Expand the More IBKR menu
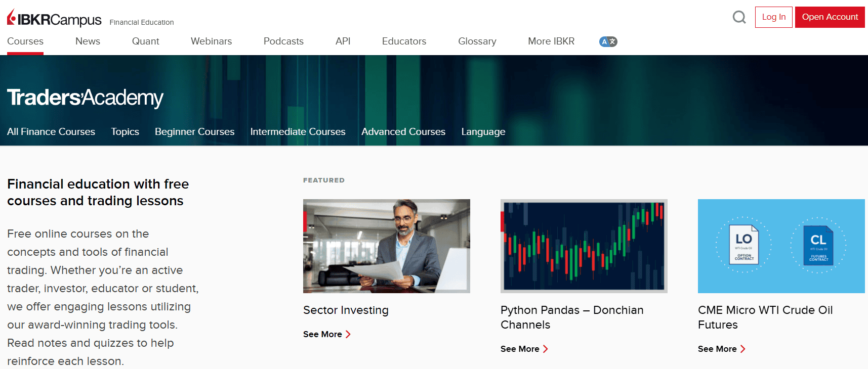 click(x=551, y=41)
